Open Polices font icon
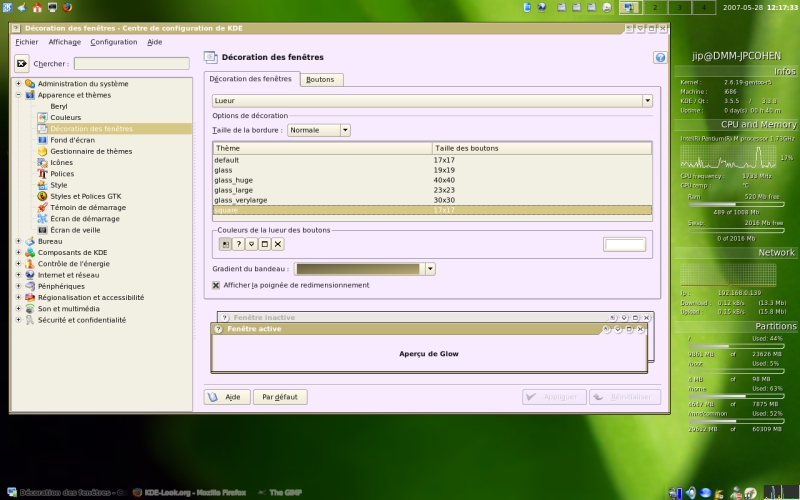 [x=42, y=173]
